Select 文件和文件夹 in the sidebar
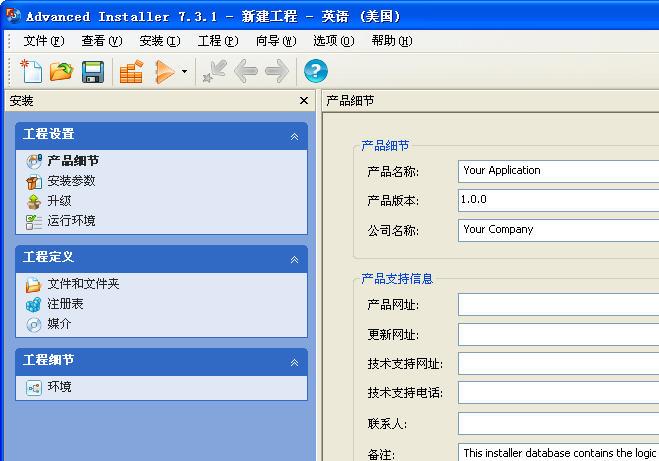The image size is (659, 461). [83, 284]
